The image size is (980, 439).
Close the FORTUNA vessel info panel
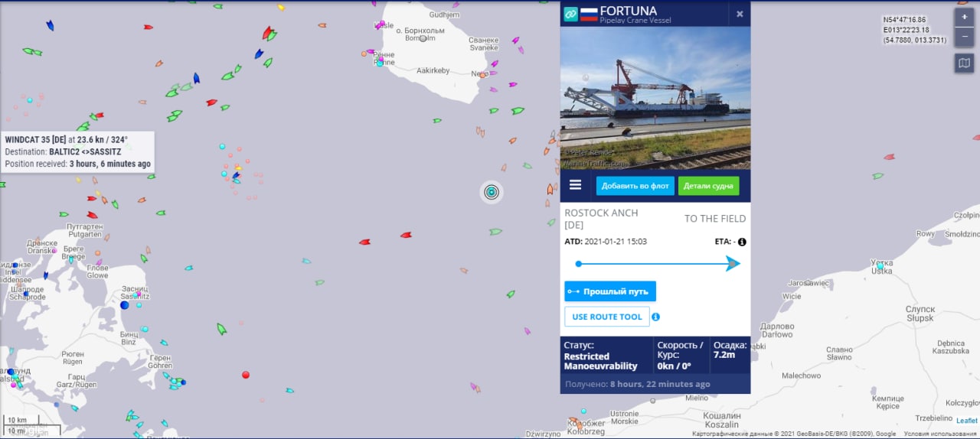(740, 14)
